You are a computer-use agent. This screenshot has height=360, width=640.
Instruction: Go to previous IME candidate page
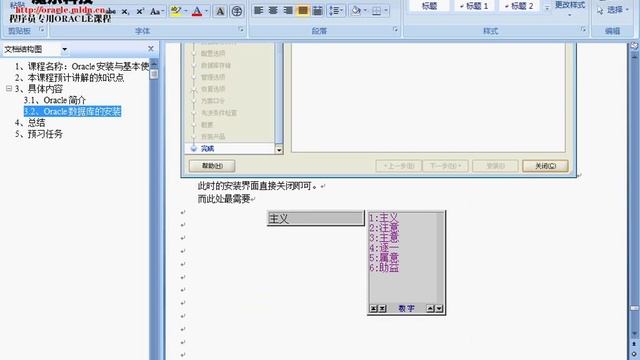[430, 309]
